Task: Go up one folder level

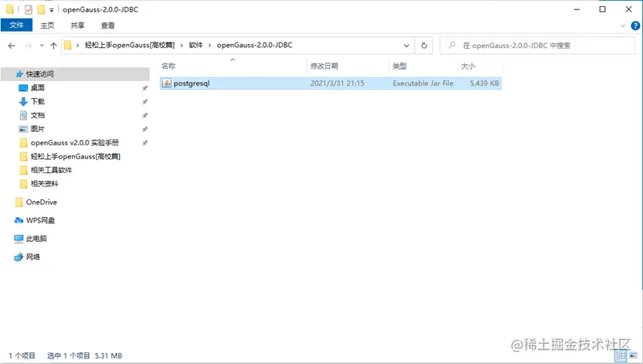Action: click(54, 46)
